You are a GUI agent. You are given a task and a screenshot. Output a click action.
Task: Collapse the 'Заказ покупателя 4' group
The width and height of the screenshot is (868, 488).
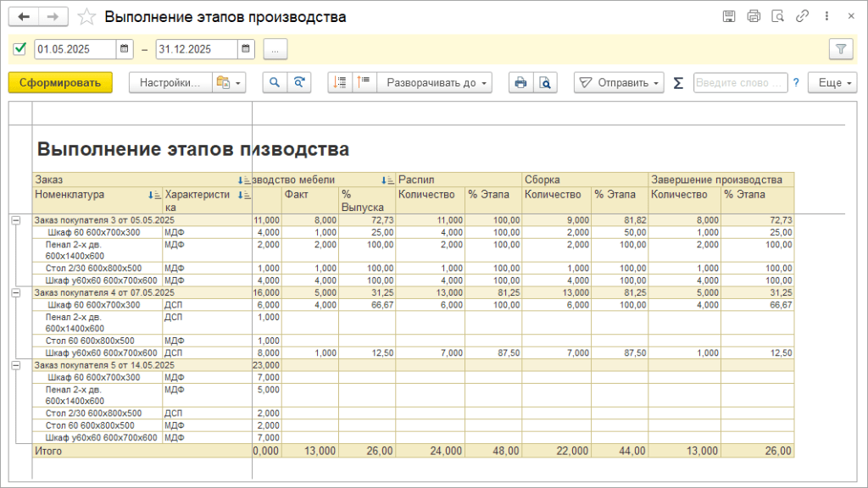(x=15, y=292)
